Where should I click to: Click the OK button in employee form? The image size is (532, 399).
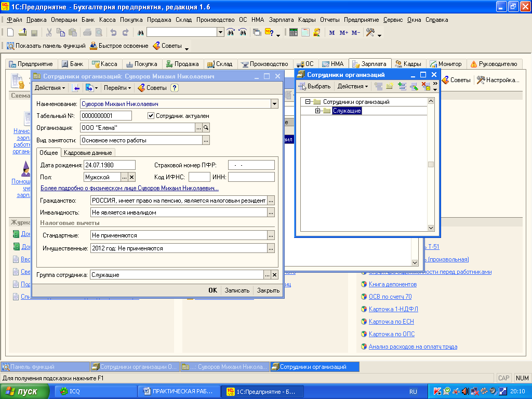point(212,290)
